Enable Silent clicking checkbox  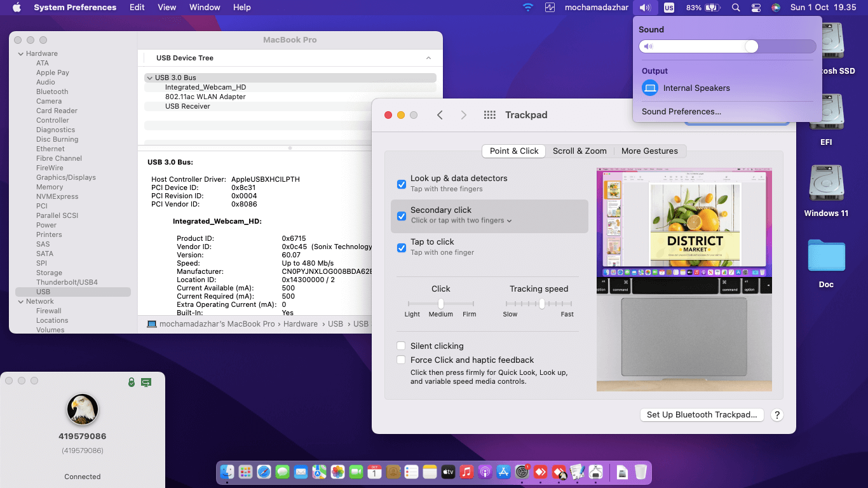pyautogui.click(x=401, y=346)
